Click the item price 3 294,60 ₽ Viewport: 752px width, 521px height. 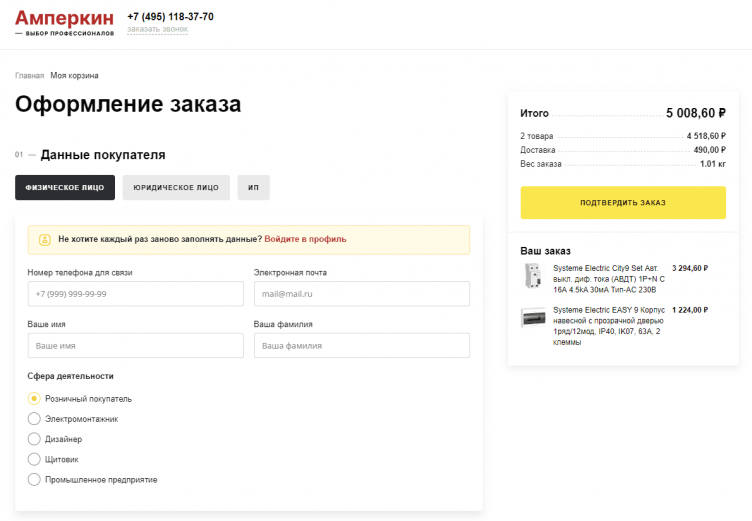point(690,268)
